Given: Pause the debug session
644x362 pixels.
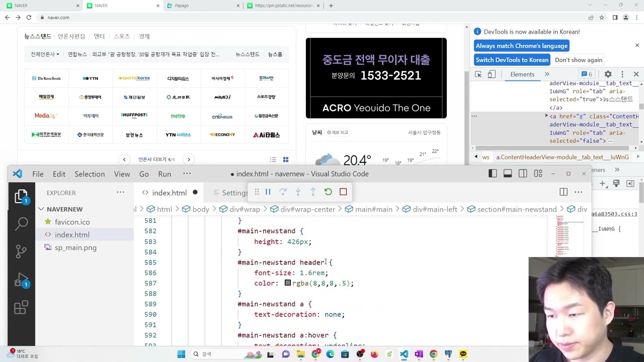Looking at the screenshot, I should point(268,192).
